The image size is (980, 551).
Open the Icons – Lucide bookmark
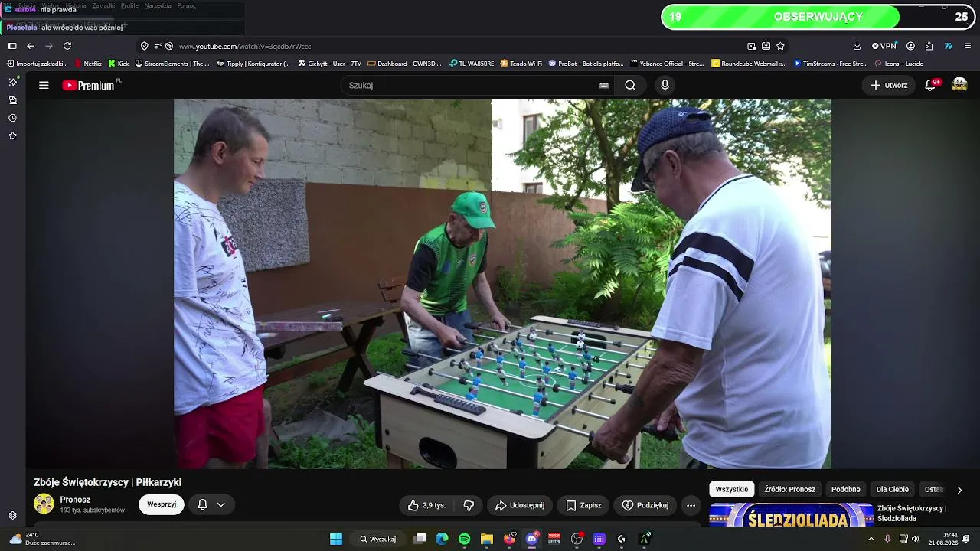pos(899,64)
